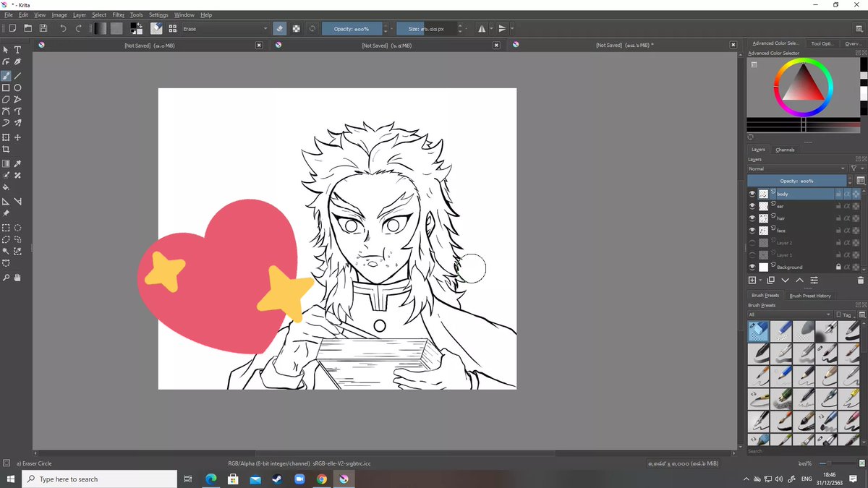Toggle horizontal mirror mode
The image size is (868, 488).
[x=482, y=28]
